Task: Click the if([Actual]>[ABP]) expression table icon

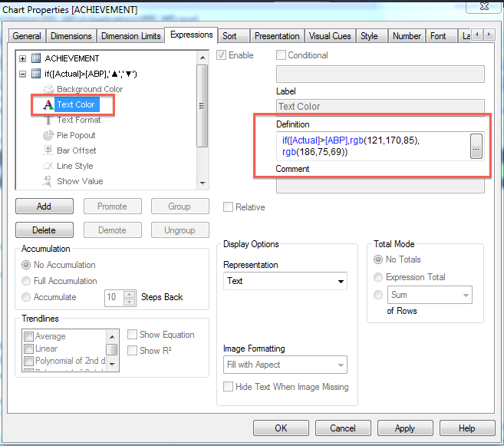Action: click(36, 74)
